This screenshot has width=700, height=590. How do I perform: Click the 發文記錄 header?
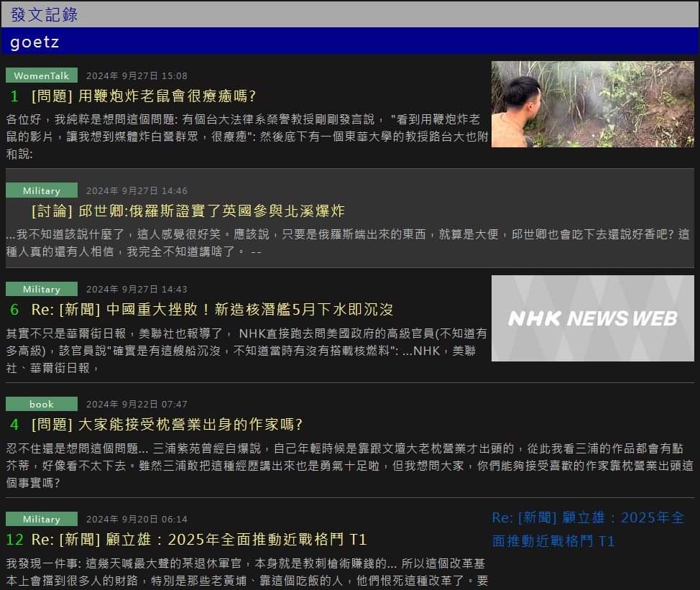tap(45, 14)
